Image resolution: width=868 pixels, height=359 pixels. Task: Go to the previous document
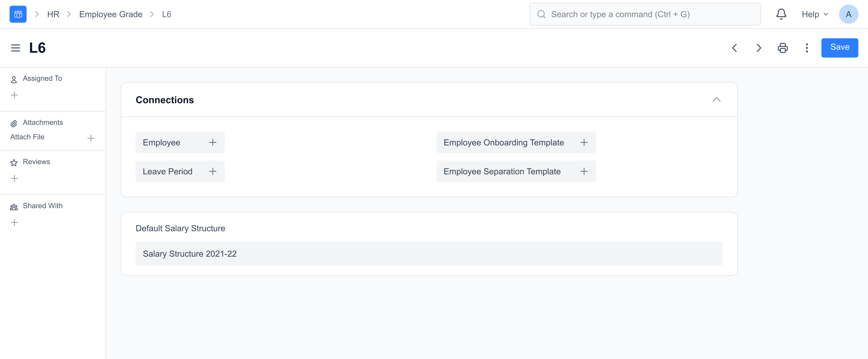click(735, 48)
